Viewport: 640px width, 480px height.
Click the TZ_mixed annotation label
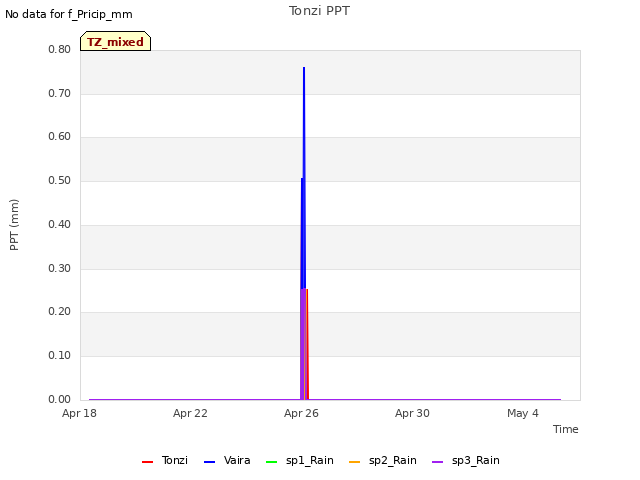coord(116,41)
